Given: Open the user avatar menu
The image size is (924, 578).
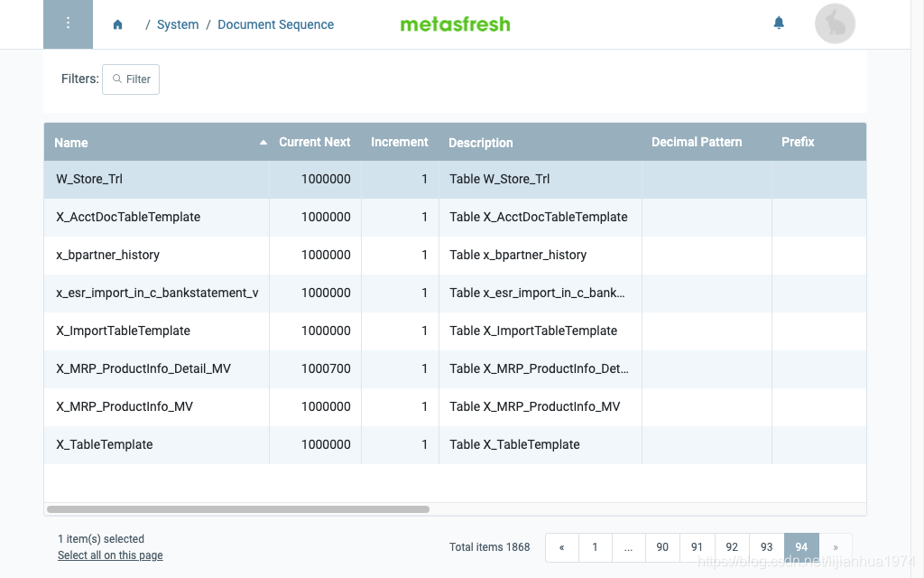Looking at the screenshot, I should 835,24.
